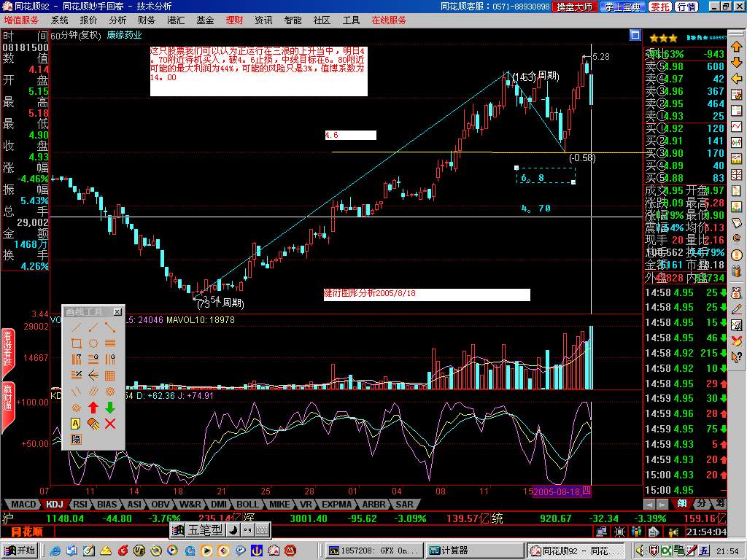This screenshot has width=747, height=560.
Task: Open the intraday line chart icon
Action: click(x=737, y=127)
